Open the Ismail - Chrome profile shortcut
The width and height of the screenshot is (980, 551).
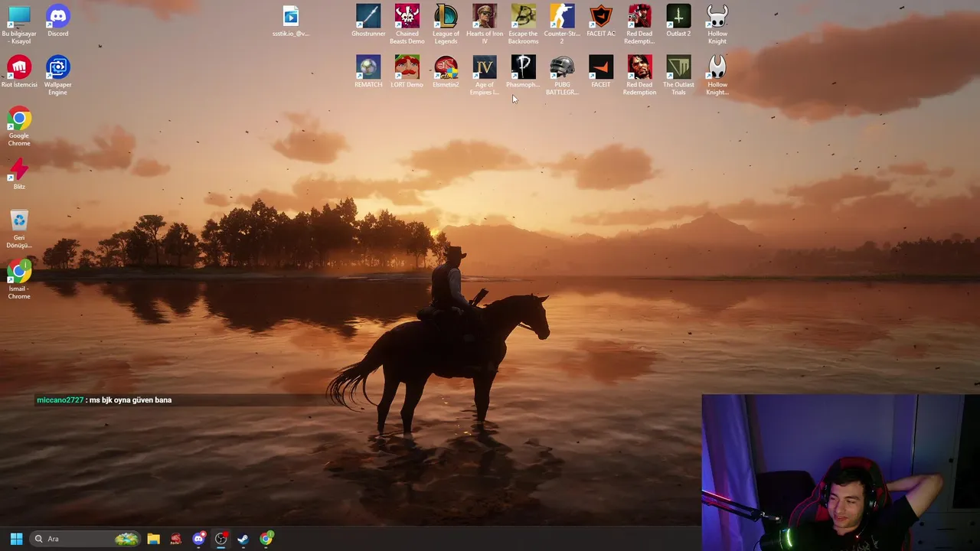click(19, 279)
